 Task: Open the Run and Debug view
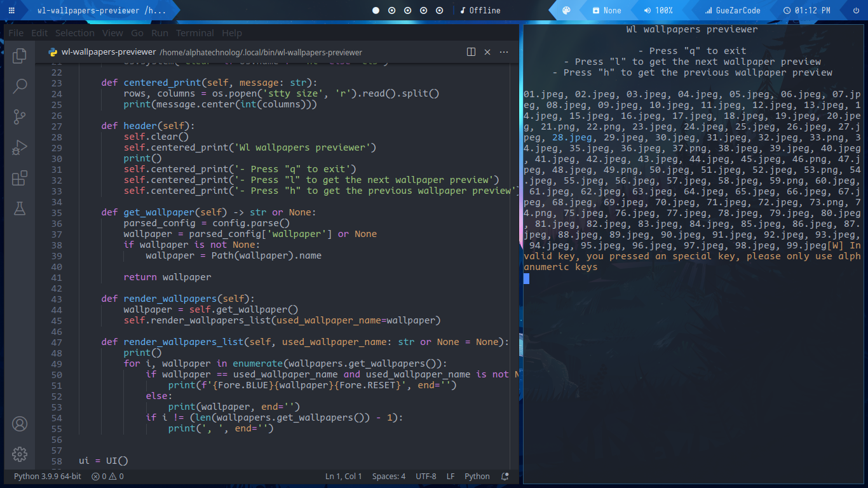(x=20, y=147)
